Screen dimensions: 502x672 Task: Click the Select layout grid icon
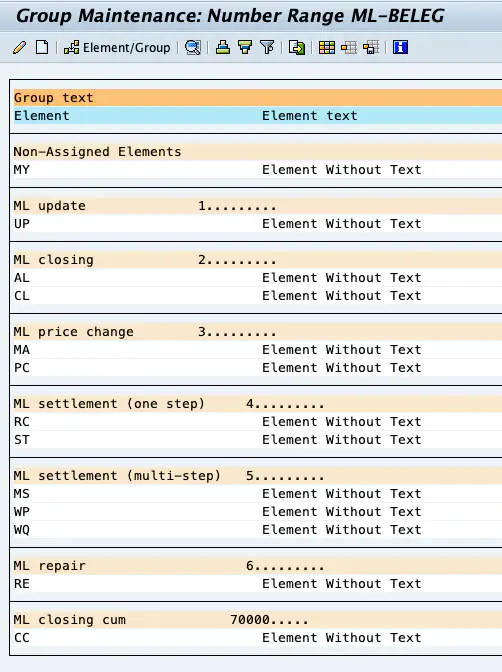tap(349, 47)
